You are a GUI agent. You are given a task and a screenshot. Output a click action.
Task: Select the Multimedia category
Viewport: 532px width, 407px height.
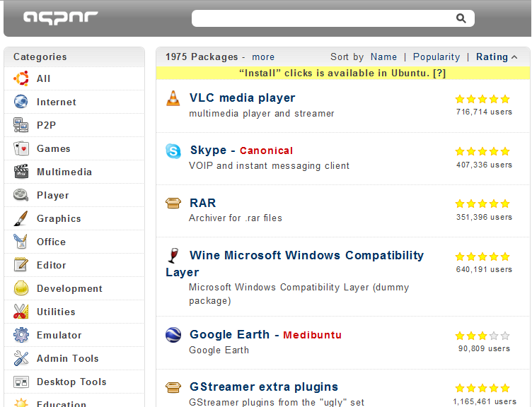(64, 172)
